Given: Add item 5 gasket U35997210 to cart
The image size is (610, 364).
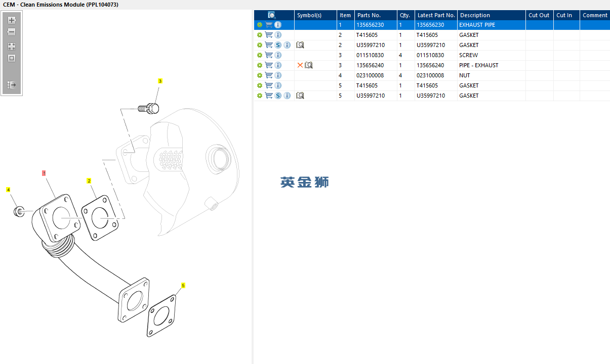Looking at the screenshot, I should click(269, 96).
